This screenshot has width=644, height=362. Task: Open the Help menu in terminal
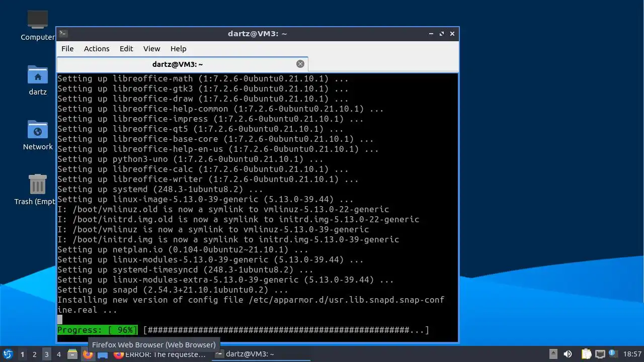[x=178, y=49]
